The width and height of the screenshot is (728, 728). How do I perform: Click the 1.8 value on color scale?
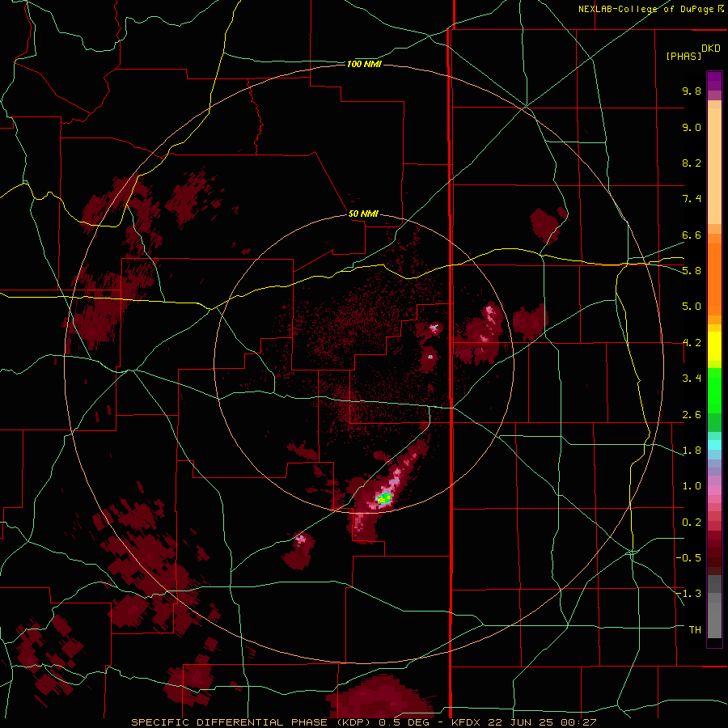(x=692, y=451)
